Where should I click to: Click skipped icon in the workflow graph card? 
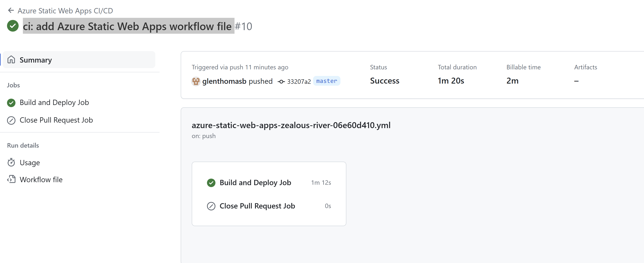(211, 206)
